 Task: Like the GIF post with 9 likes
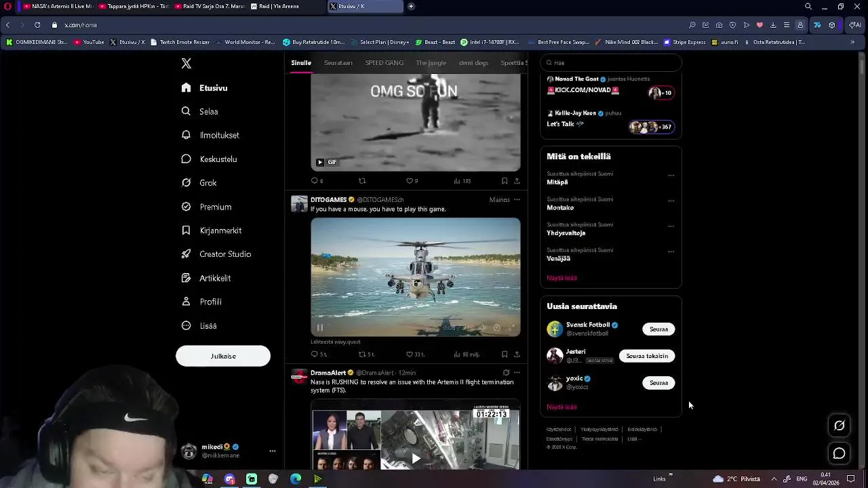[x=412, y=181]
